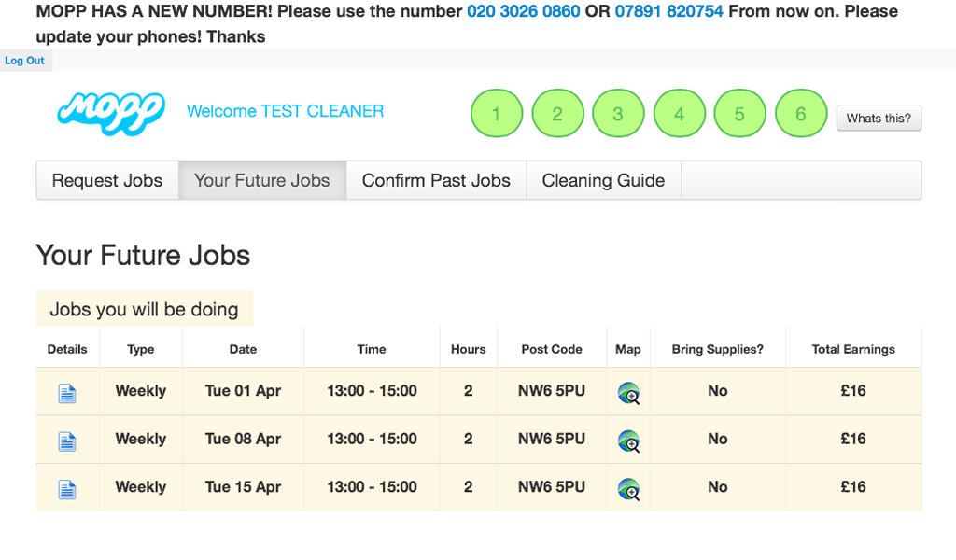
Task: Click NW6 5PU in the Tue 08 Apr row
Action: coord(552,439)
